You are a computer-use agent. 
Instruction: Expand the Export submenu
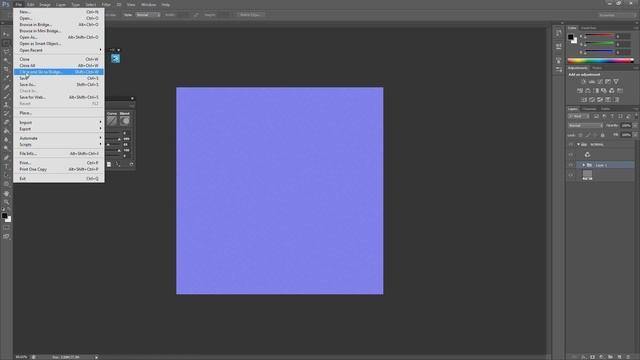(59, 129)
